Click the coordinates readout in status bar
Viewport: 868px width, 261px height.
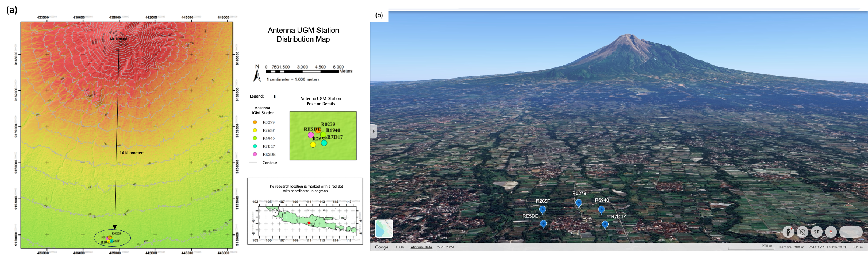point(828,247)
